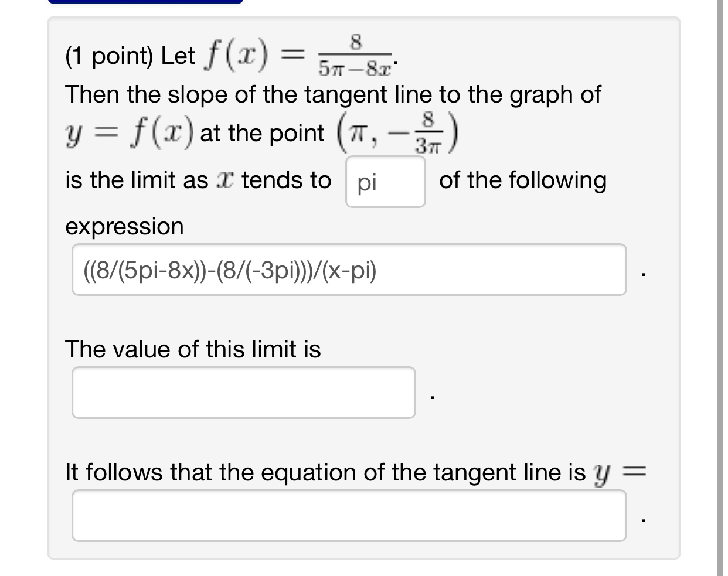Activate the box showing pi

tap(385, 182)
